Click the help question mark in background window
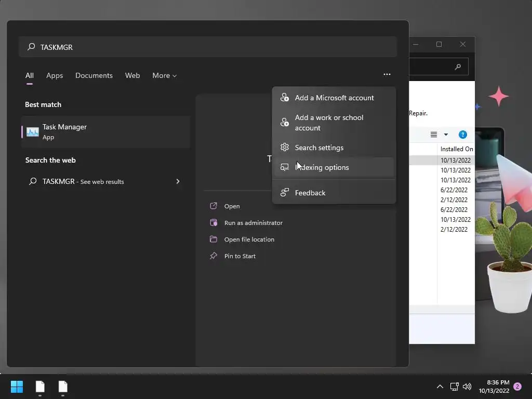 [462, 135]
